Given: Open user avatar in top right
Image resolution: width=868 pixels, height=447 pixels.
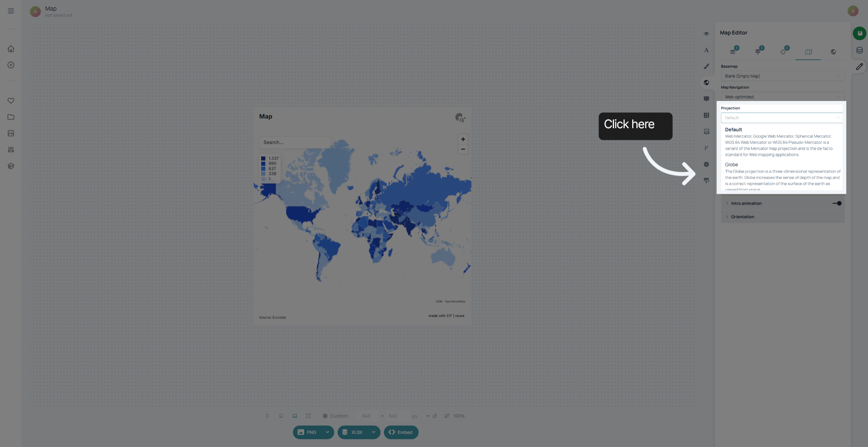Looking at the screenshot, I should 853,11.
